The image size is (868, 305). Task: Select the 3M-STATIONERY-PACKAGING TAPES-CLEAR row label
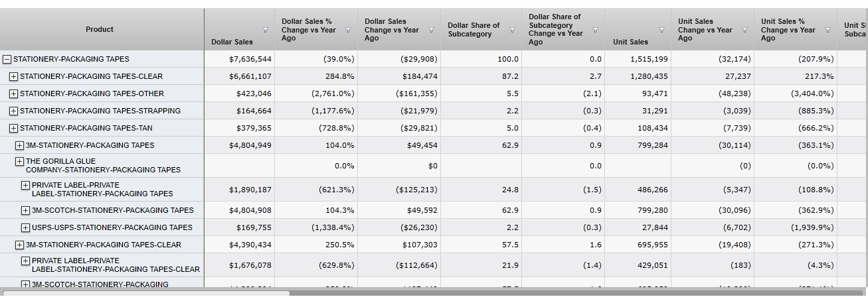coord(103,245)
